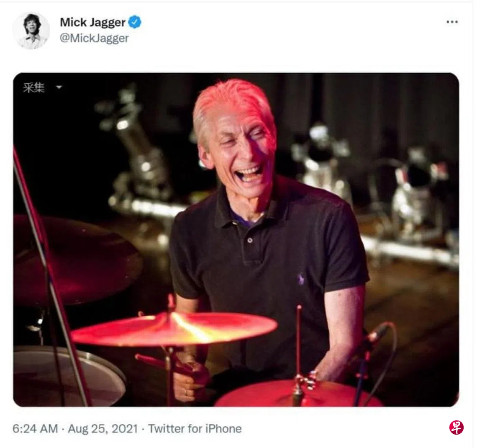477x448 pixels.
Task: Click the blue verified badge
Action: [x=134, y=22]
